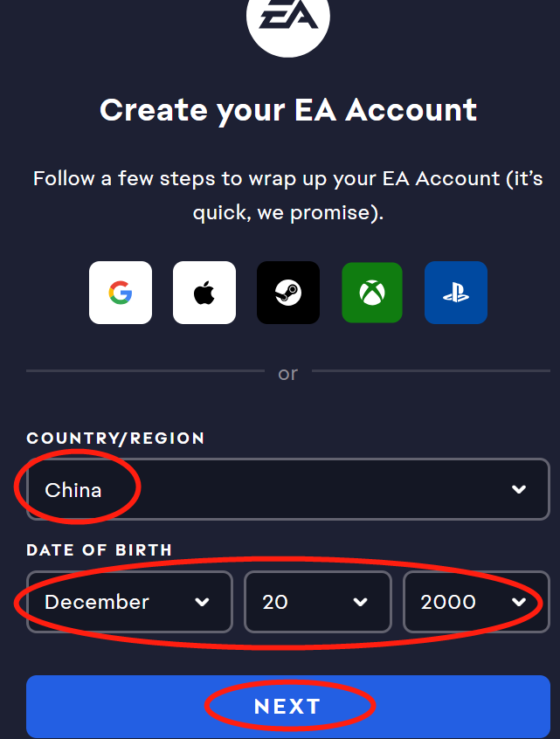560x739 pixels.
Task: Choose the Apple sign-in icon
Action: [204, 293]
